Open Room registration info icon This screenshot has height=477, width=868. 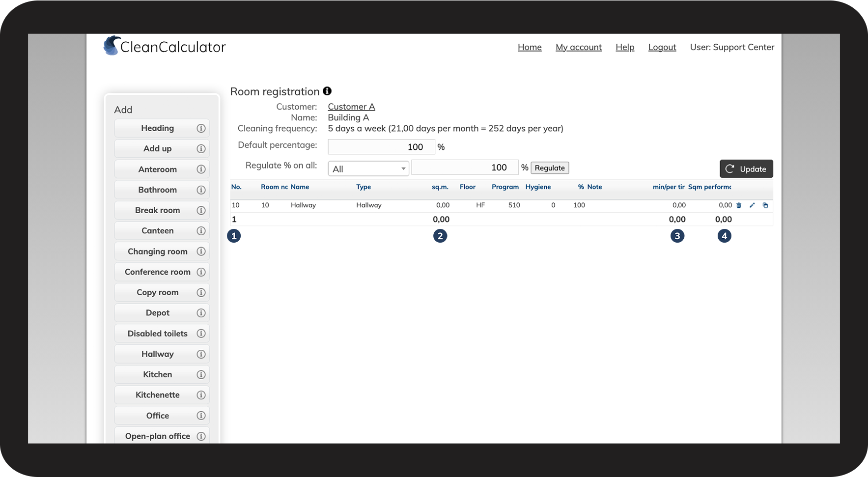coord(327,91)
